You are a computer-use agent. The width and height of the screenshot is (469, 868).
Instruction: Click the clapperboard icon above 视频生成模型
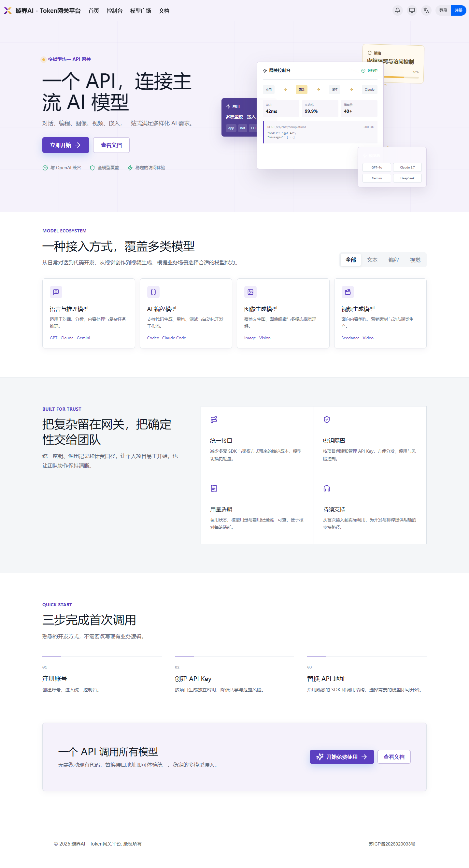(x=348, y=292)
